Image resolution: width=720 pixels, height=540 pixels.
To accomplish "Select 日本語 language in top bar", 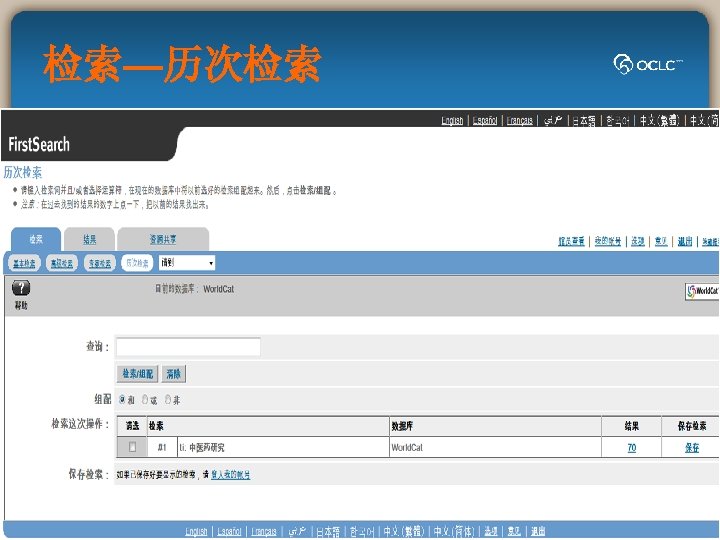I will [584, 120].
